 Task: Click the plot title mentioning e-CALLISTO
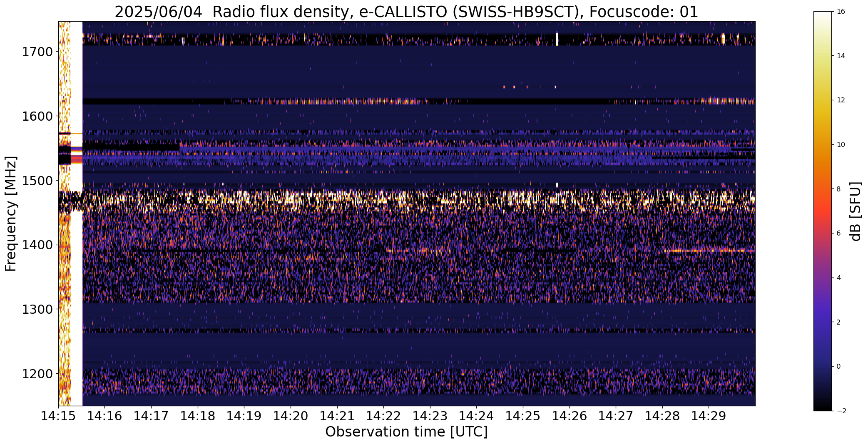(x=406, y=12)
